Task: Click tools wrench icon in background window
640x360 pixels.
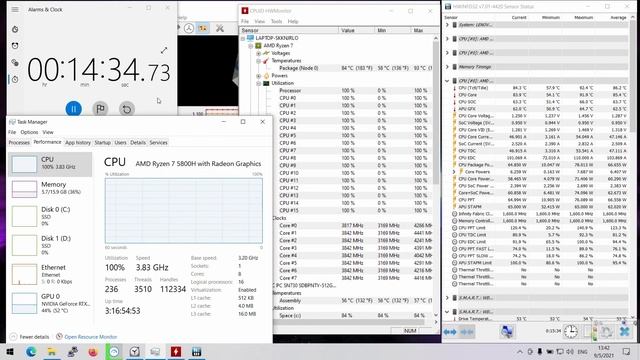Action: click(x=220, y=28)
